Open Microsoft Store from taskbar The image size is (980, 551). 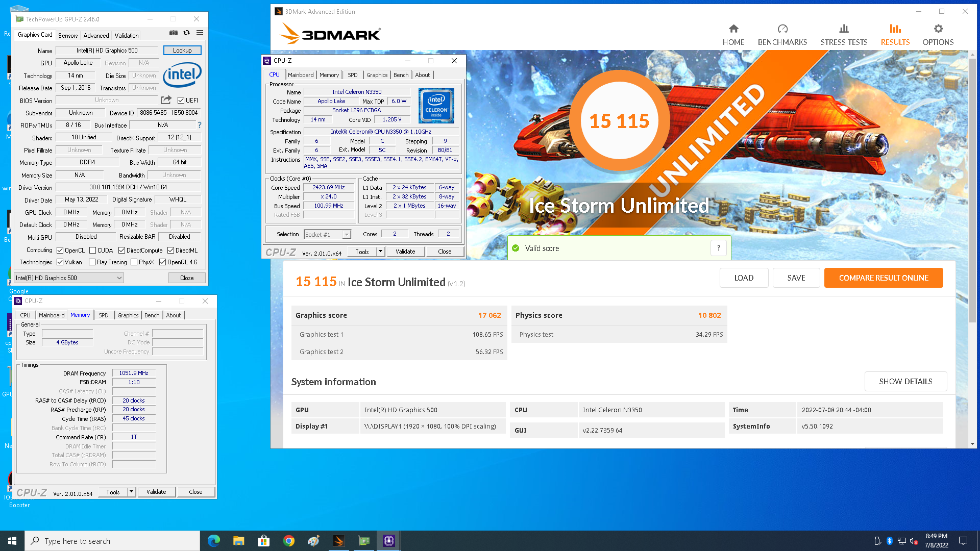coord(263,541)
